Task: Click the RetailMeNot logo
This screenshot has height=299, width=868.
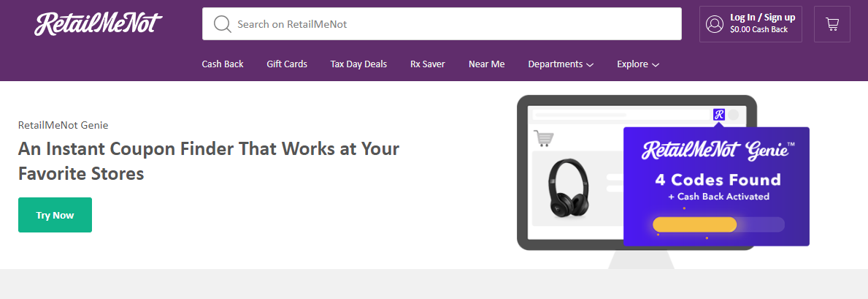Action: pos(99,24)
